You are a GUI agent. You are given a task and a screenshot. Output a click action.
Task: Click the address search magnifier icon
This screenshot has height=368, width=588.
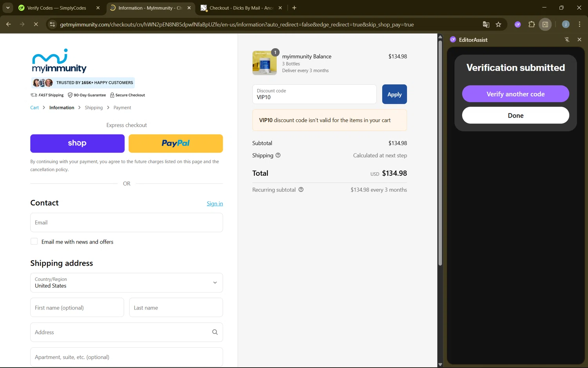[215, 332]
